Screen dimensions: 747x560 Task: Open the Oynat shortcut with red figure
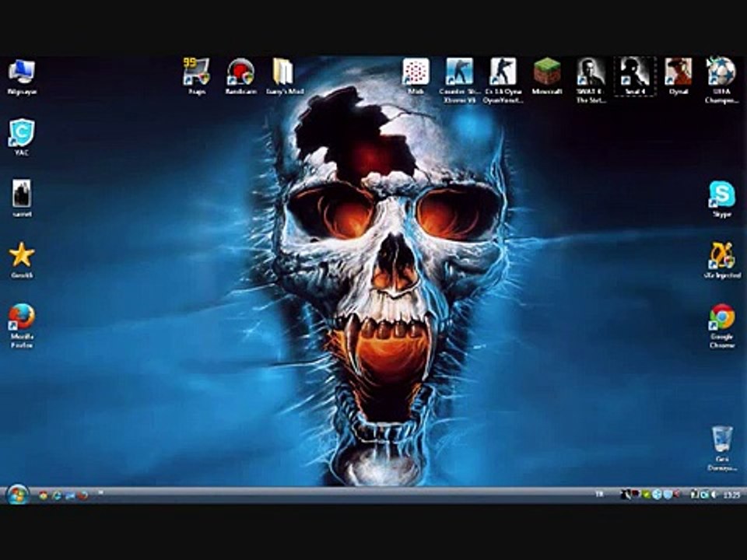click(679, 77)
